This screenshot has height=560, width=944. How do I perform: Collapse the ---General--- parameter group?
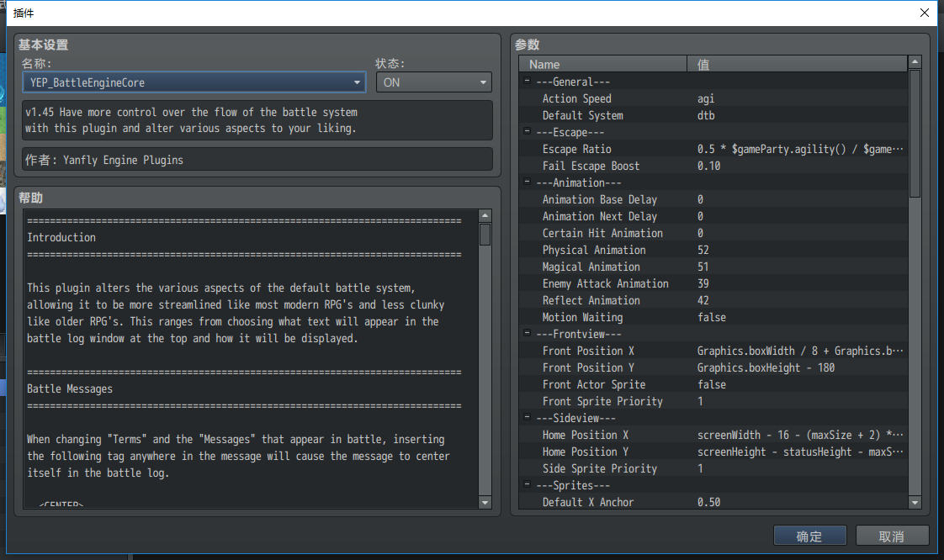tap(527, 81)
